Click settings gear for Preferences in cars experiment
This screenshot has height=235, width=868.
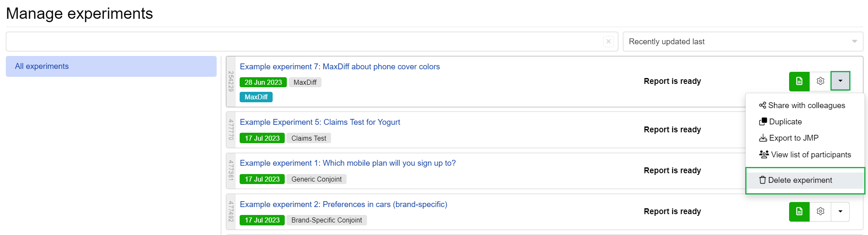pyautogui.click(x=820, y=211)
